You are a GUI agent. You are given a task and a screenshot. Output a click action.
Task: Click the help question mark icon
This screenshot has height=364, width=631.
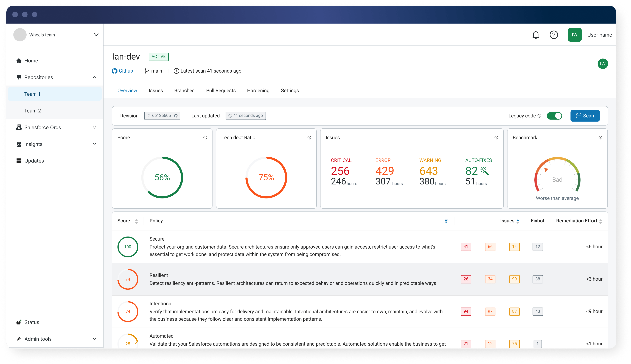click(554, 35)
